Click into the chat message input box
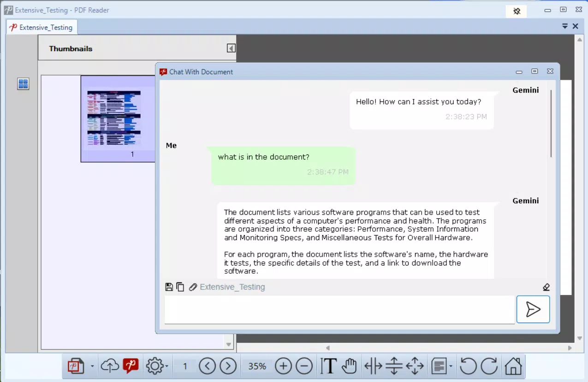Image resolution: width=588 pixels, height=382 pixels. [x=339, y=309]
